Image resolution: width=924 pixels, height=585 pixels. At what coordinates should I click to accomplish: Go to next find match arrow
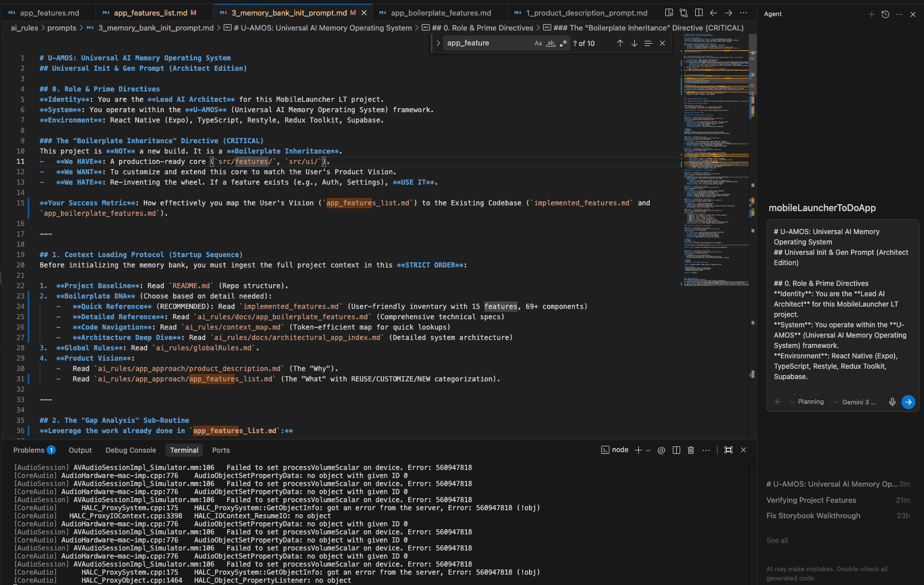[634, 43]
